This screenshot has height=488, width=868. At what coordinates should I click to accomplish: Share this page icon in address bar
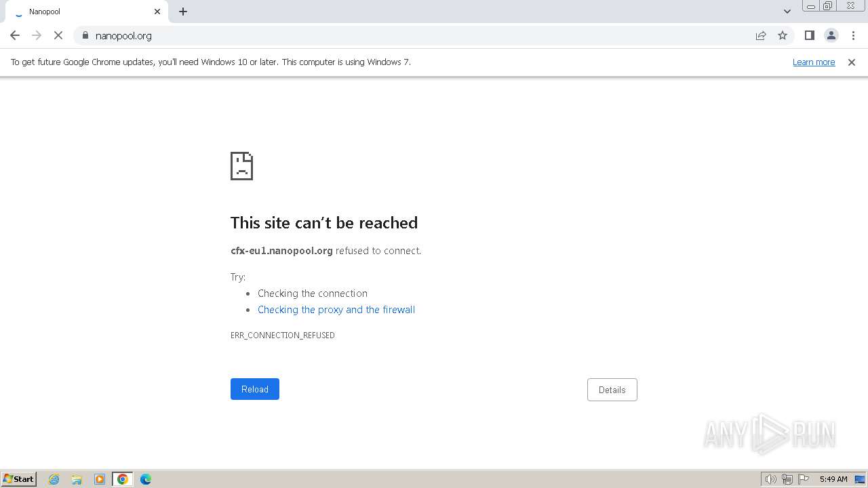(x=761, y=35)
